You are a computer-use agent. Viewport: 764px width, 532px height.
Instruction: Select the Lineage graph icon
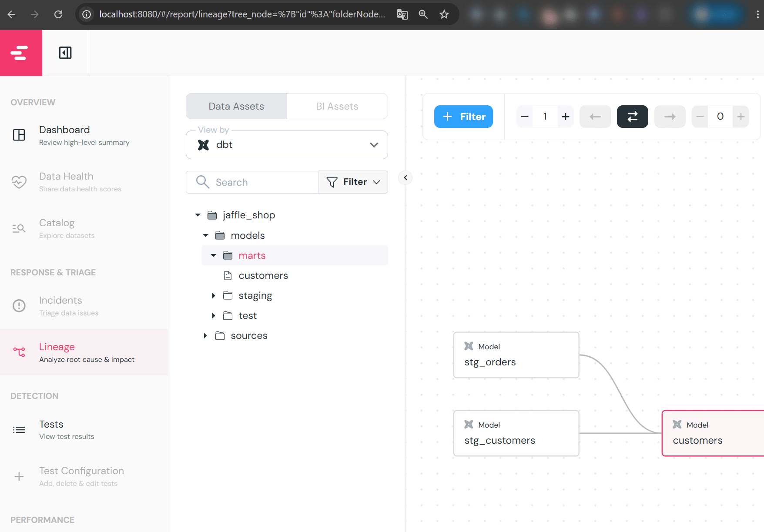coord(19,352)
